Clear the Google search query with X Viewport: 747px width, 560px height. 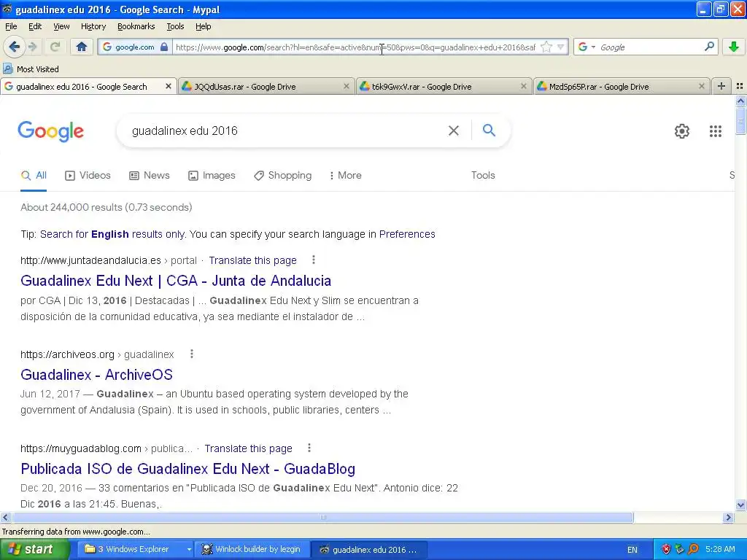(x=454, y=131)
